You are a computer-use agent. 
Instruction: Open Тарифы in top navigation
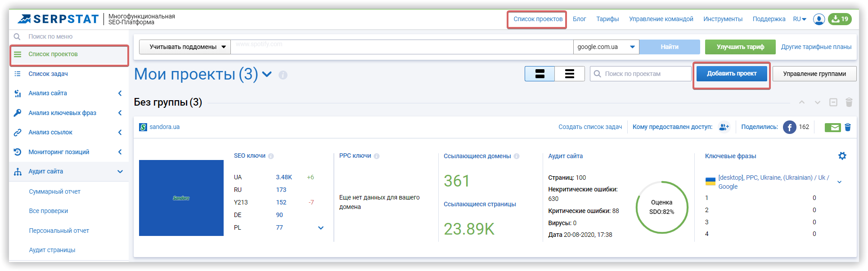(607, 19)
